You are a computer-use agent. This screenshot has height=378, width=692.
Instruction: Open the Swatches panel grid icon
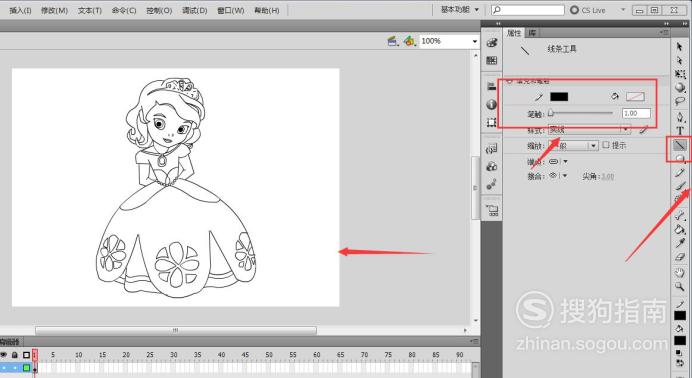point(492,60)
